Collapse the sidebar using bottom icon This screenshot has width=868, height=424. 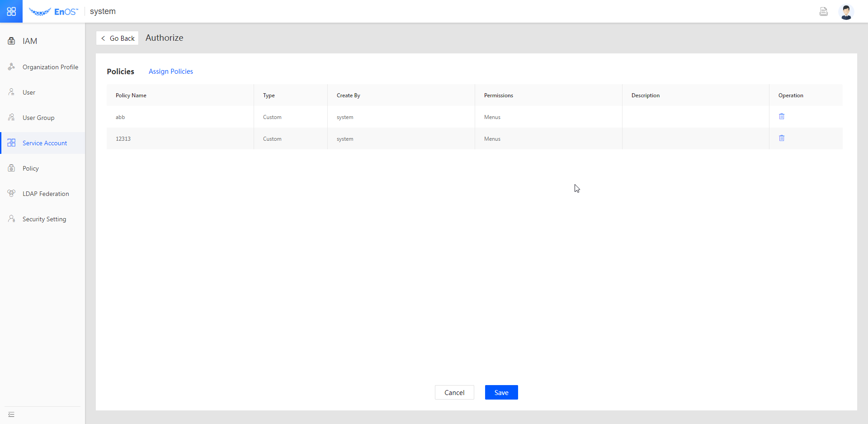pyautogui.click(x=11, y=414)
